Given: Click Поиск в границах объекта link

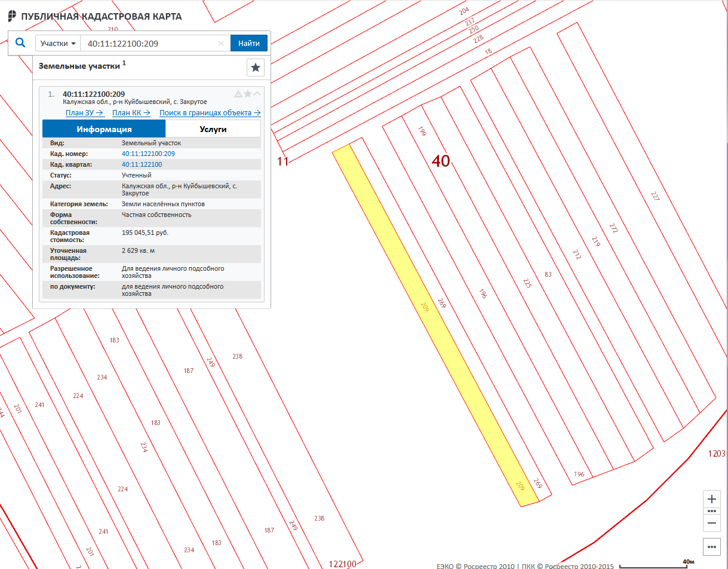Looking at the screenshot, I should click(210, 113).
